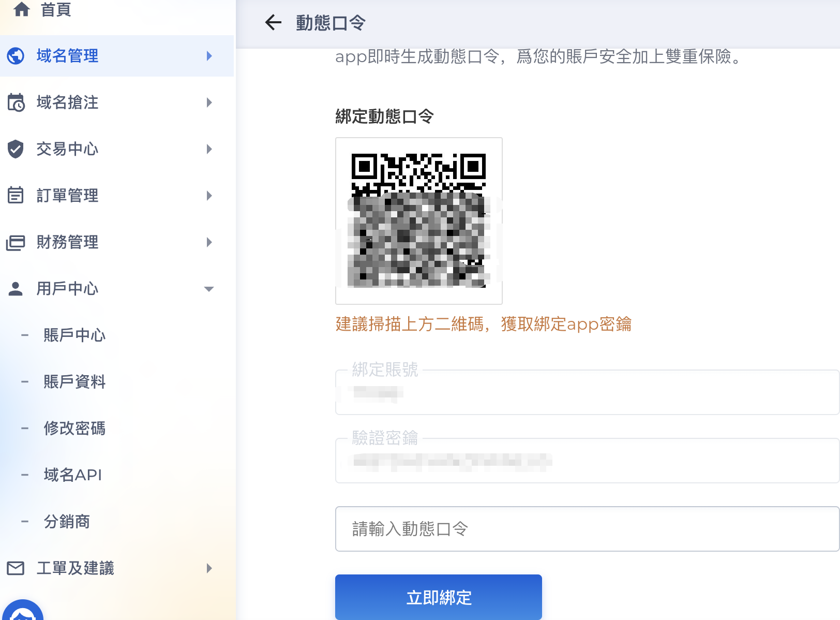This screenshot has height=620, width=840.
Task: Click the home icon beside 首頁
Action: click(x=22, y=9)
